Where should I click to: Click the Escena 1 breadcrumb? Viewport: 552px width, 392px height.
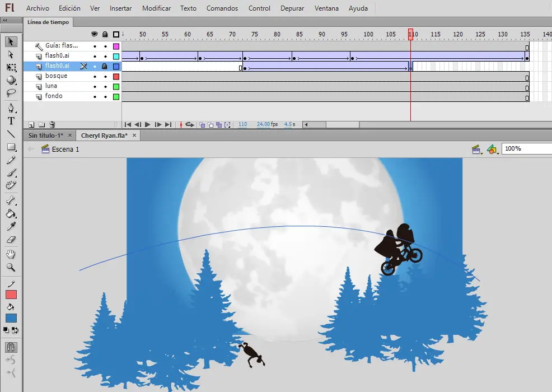66,150
